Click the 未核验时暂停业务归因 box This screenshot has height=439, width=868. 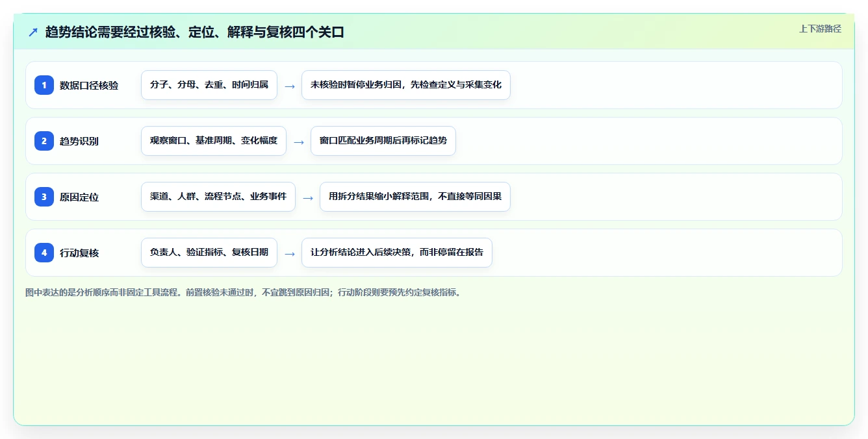tap(406, 85)
